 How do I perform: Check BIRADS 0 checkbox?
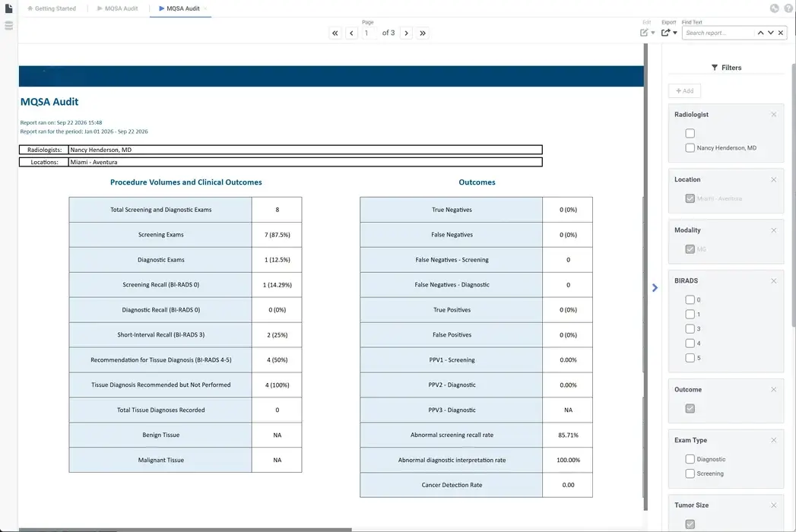[x=690, y=300]
